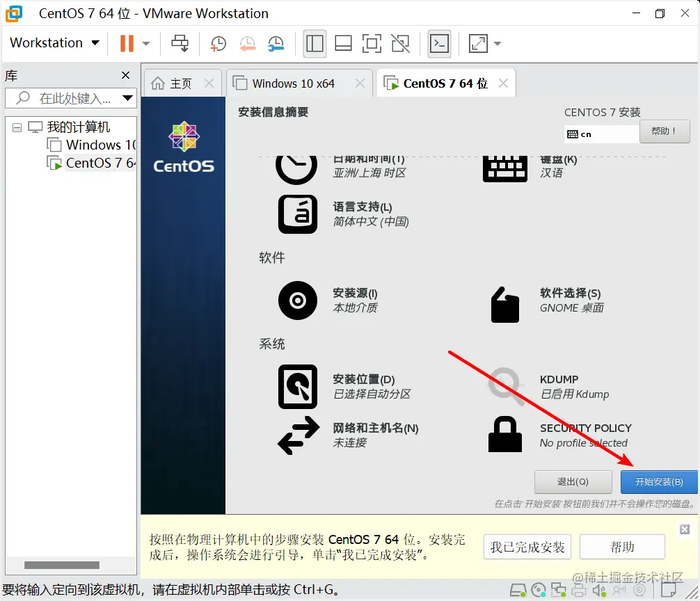Image resolution: width=700 pixels, height=601 pixels.
Task: Click the cn keyboard layout indicator
Action: pos(602,134)
